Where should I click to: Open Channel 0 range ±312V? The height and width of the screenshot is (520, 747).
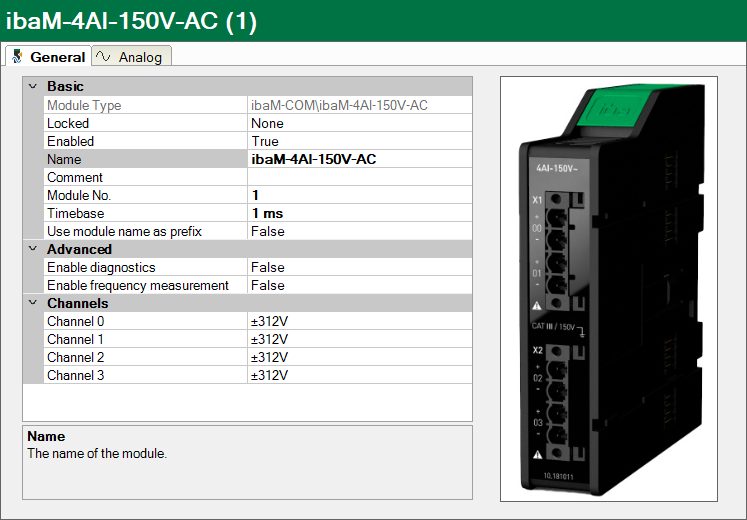360,321
